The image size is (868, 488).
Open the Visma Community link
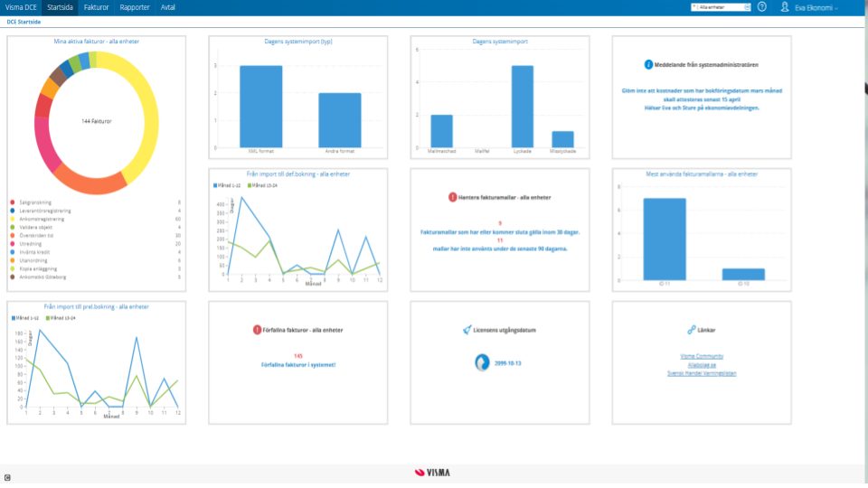(702, 356)
